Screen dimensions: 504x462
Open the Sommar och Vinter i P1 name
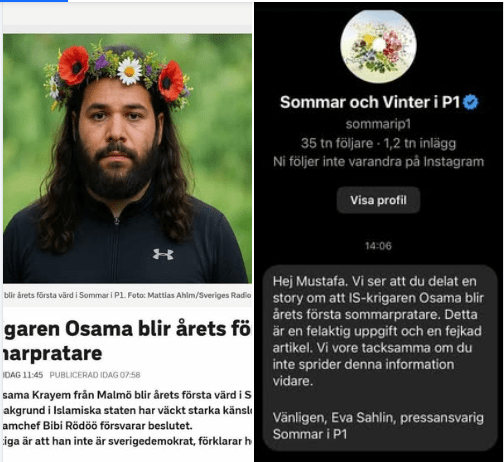[x=370, y=102]
